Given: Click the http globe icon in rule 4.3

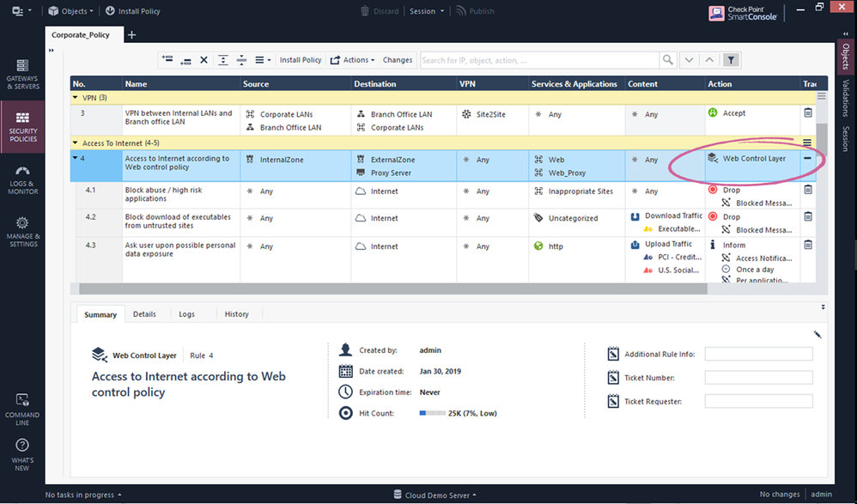Looking at the screenshot, I should pyautogui.click(x=538, y=246).
